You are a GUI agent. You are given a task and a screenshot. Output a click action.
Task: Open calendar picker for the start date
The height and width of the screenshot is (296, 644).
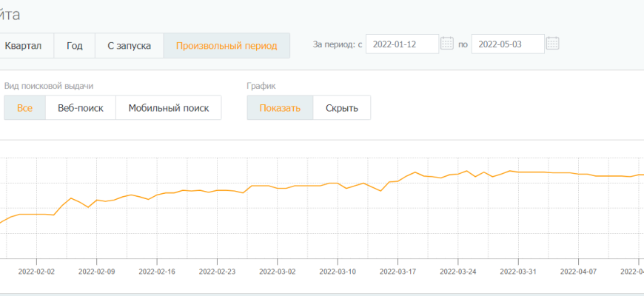pyautogui.click(x=446, y=44)
